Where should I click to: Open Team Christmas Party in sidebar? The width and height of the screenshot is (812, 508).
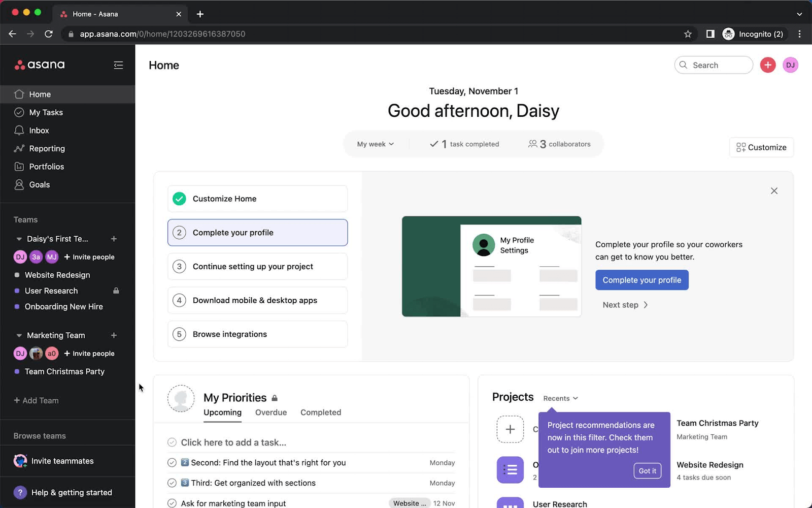(64, 372)
